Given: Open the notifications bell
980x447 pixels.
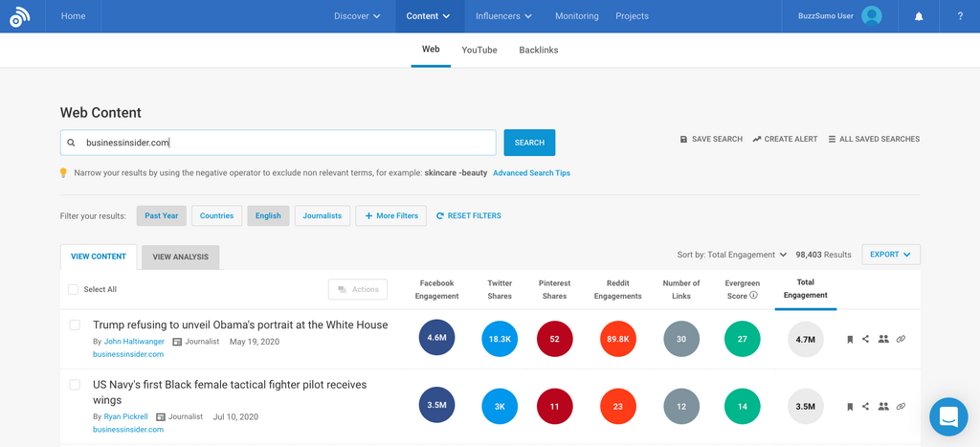Looking at the screenshot, I should point(919,16).
